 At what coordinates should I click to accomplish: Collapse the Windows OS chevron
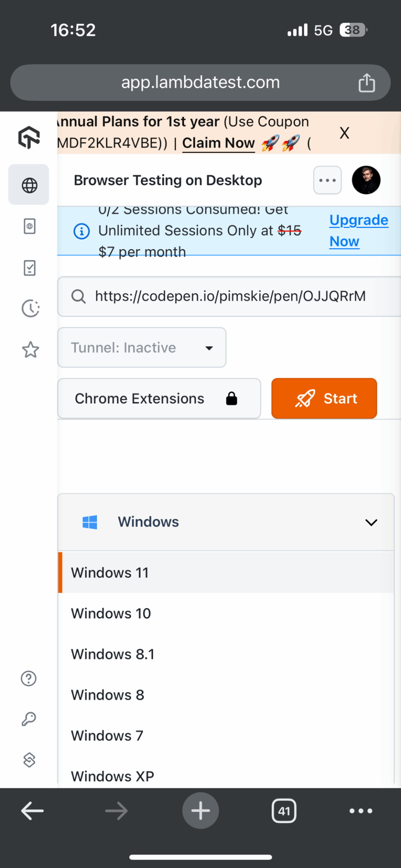pos(371,523)
